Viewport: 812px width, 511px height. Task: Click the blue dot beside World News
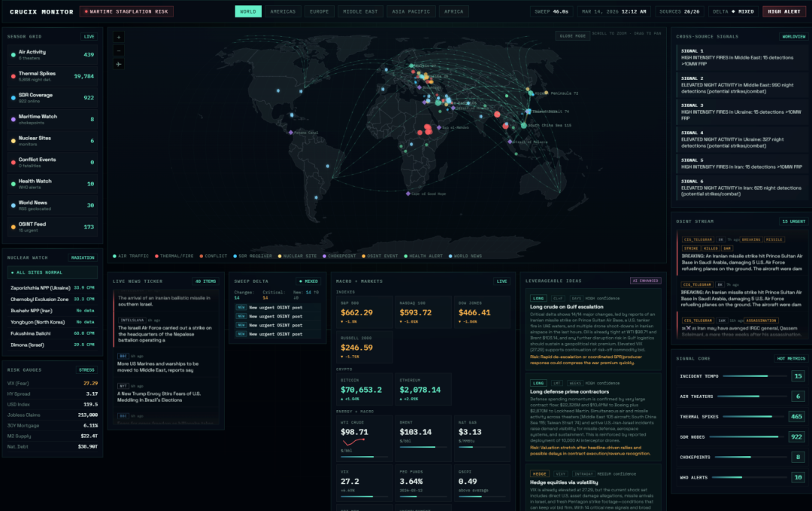coord(13,205)
